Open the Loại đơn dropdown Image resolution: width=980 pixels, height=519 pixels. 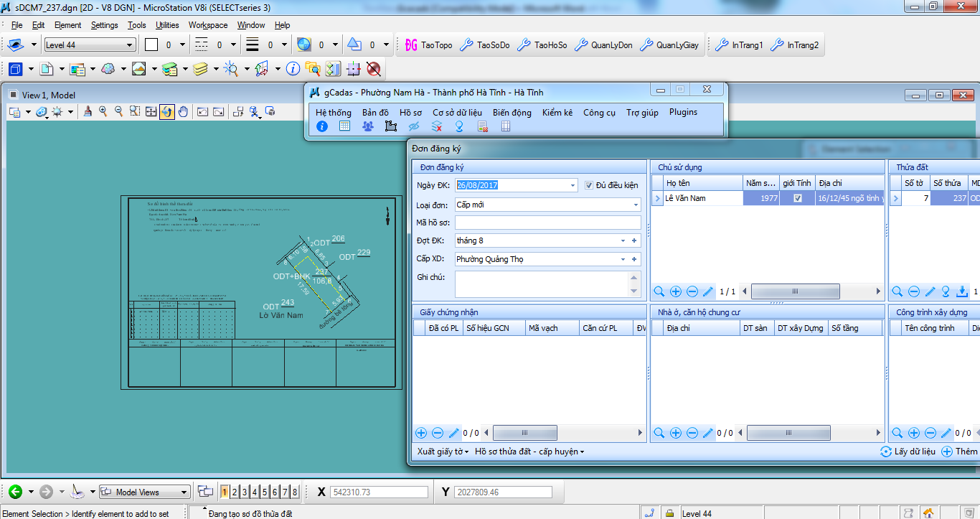click(636, 205)
